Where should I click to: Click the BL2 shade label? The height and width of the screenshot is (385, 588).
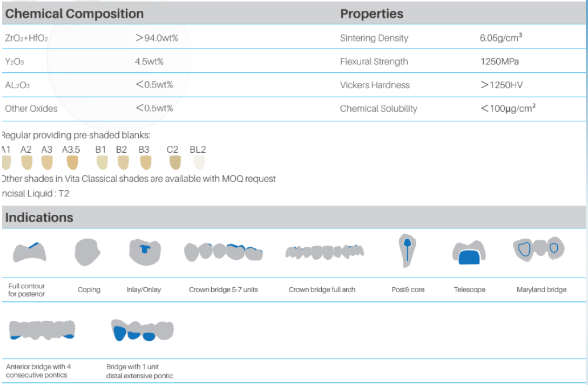point(198,150)
